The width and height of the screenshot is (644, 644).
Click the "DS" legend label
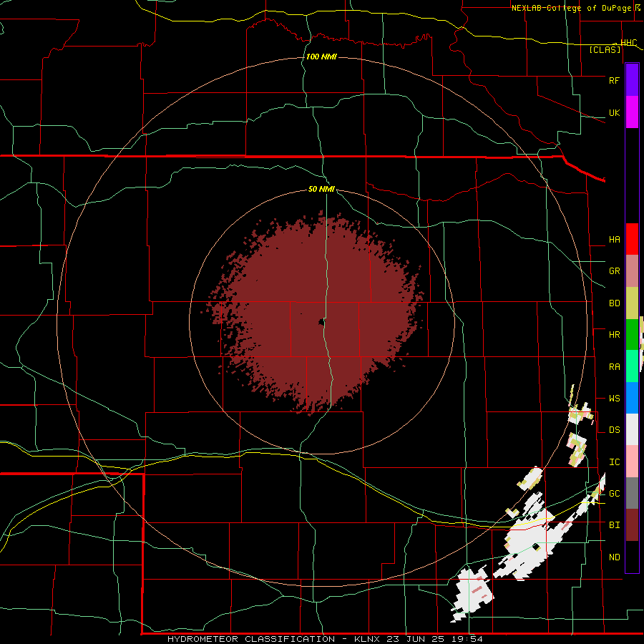click(x=614, y=430)
